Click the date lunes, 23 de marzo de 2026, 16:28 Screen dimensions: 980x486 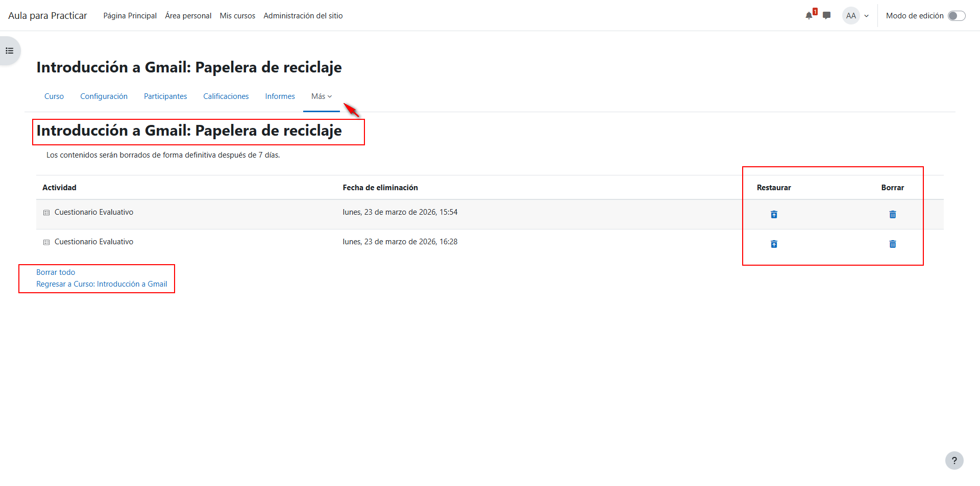400,242
